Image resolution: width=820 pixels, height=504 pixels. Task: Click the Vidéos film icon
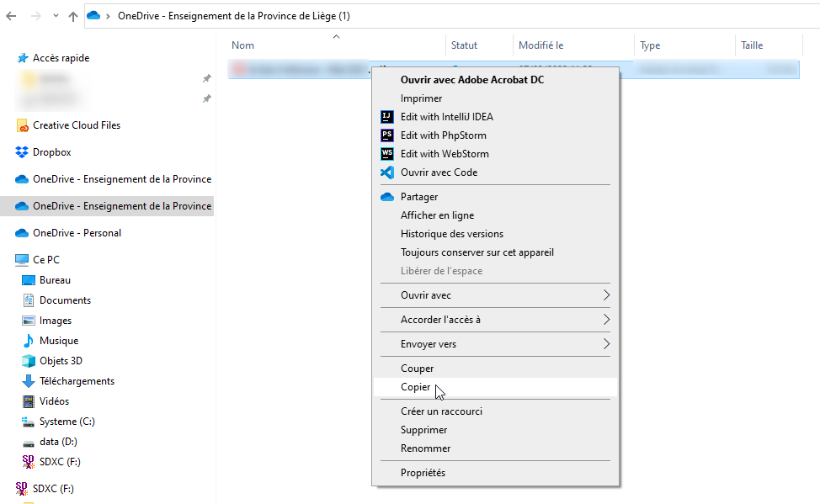click(29, 401)
